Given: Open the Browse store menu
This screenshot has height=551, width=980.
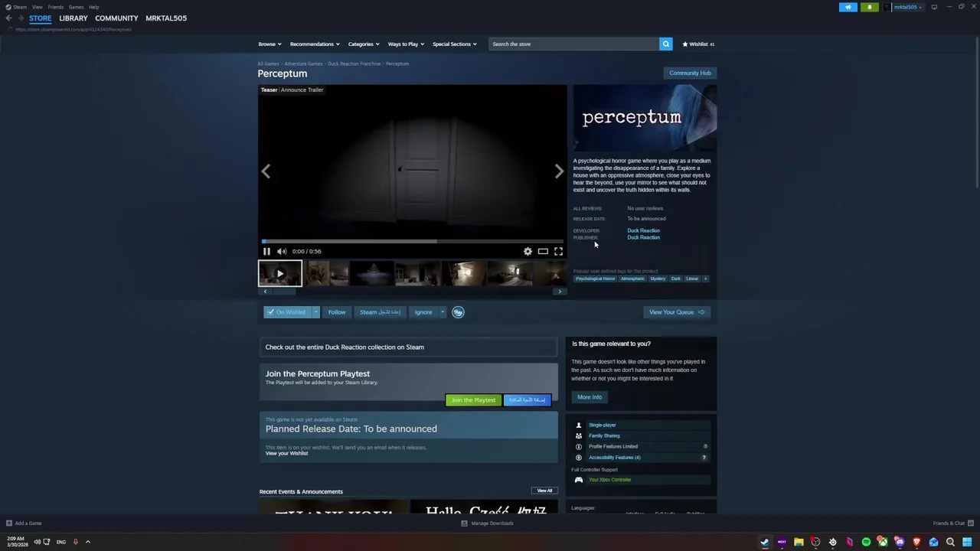Looking at the screenshot, I should click(x=269, y=44).
